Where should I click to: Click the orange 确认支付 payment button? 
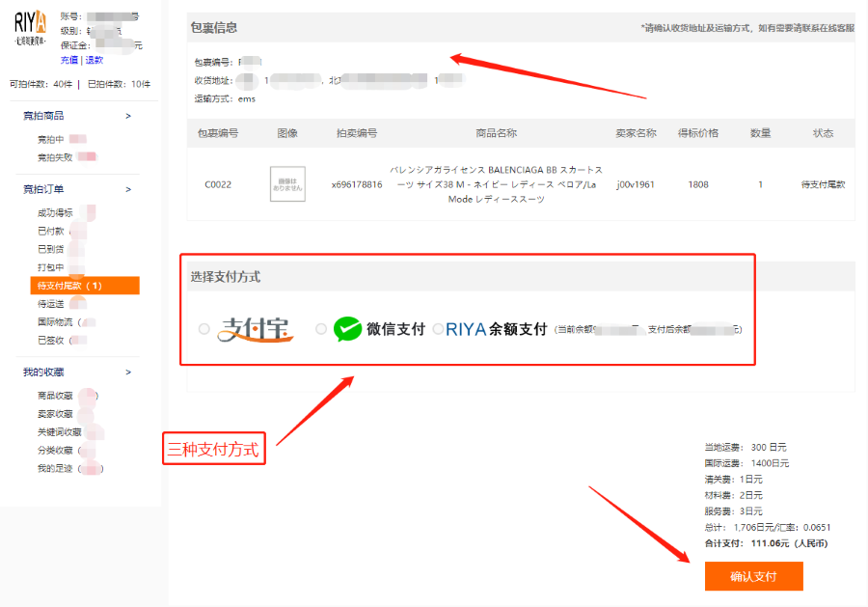(x=753, y=576)
